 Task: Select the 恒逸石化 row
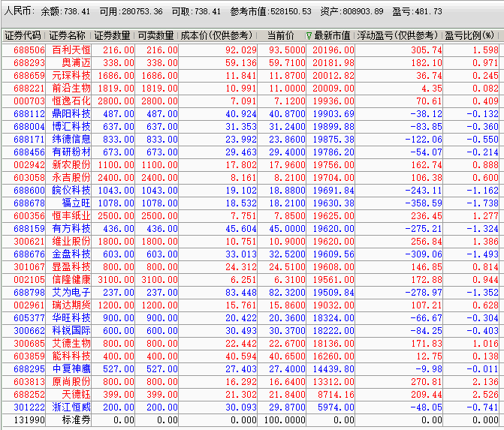250,101
